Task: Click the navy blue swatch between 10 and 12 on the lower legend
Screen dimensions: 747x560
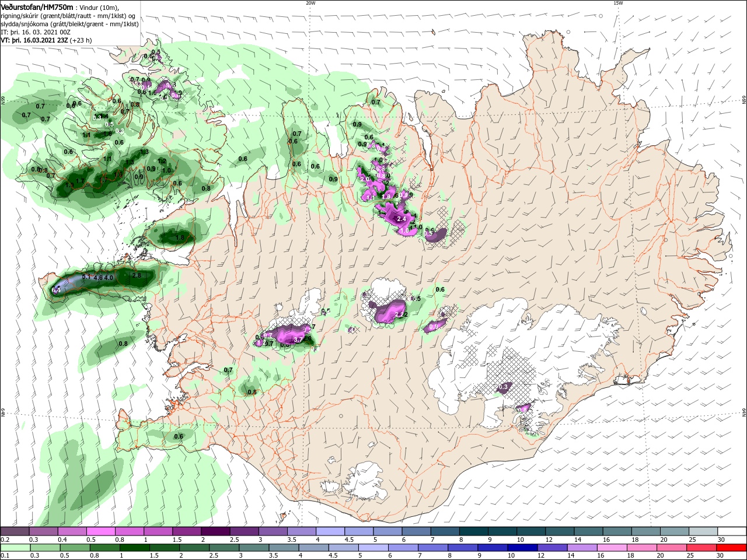Action: (x=522, y=548)
